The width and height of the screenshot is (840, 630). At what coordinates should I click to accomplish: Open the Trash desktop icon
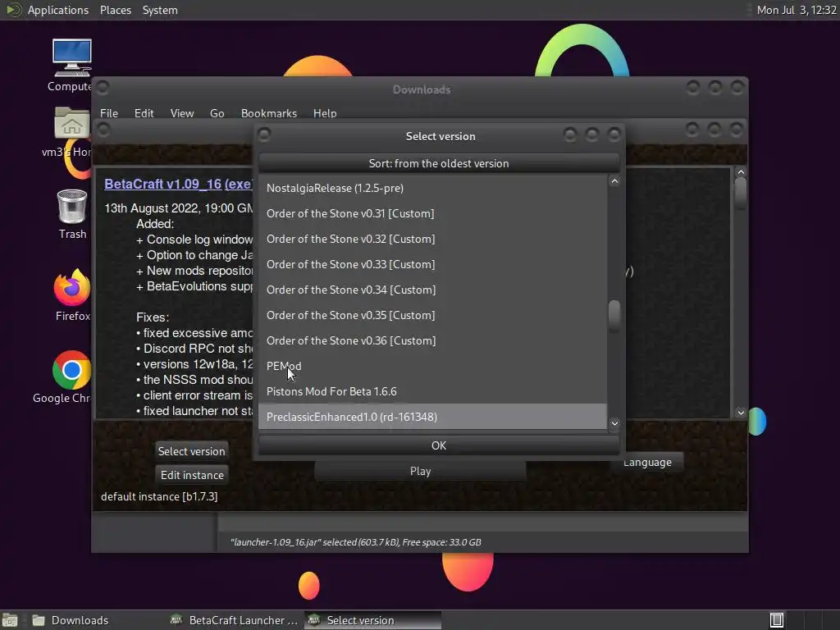click(72, 206)
